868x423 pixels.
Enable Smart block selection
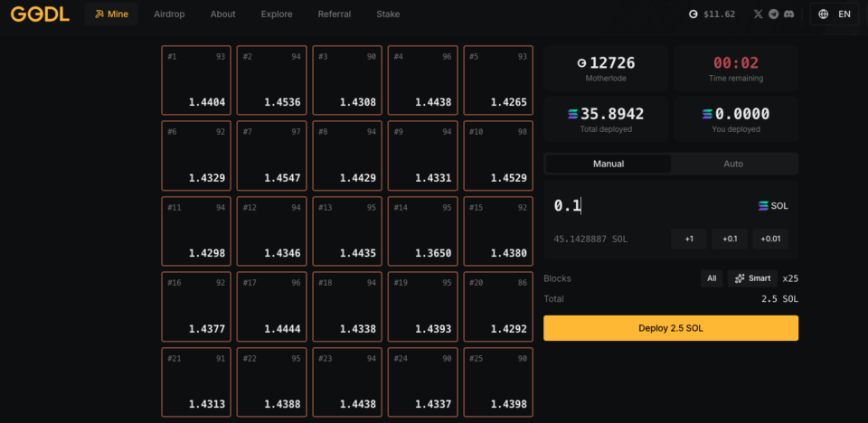pyautogui.click(x=752, y=278)
